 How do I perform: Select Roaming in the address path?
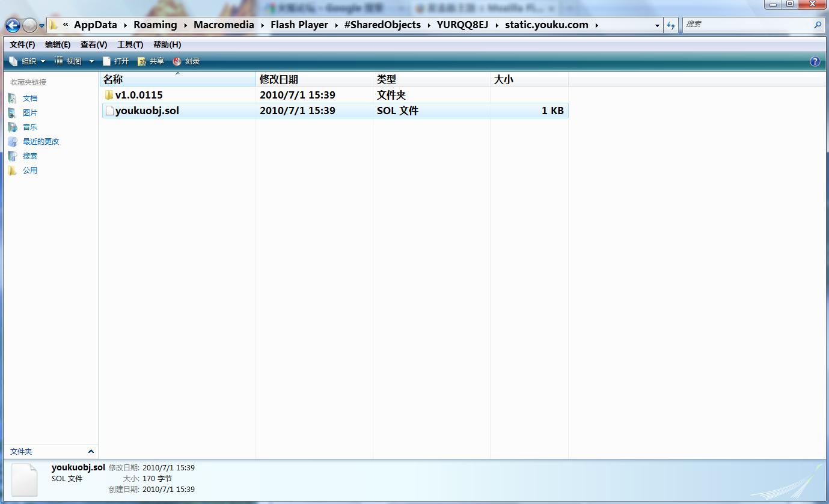(155, 25)
